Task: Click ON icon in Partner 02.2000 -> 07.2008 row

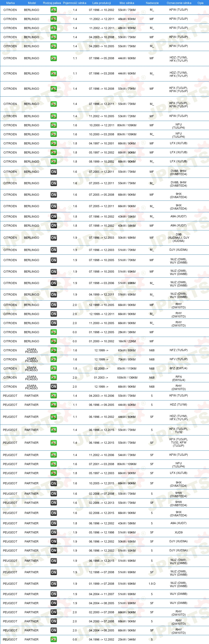Action: (54, 612)
